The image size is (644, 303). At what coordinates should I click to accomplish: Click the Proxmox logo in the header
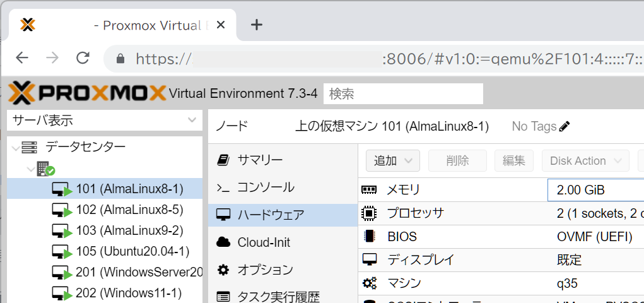click(87, 93)
